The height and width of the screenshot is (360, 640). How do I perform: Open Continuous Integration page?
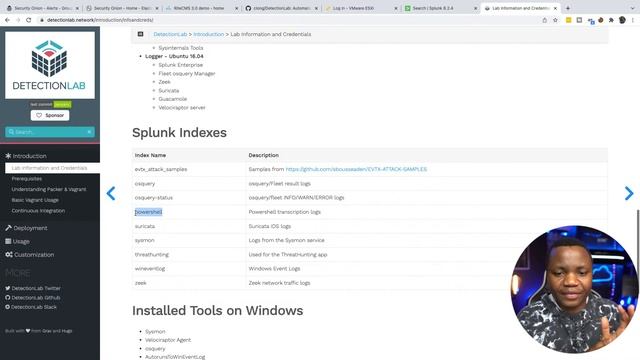(x=38, y=211)
